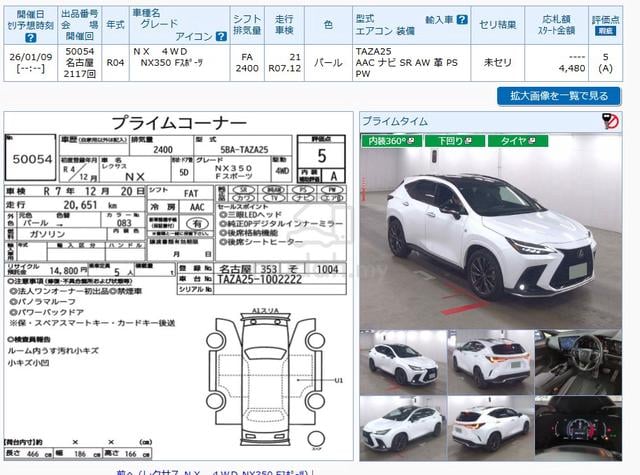Open the steering wheel interior thumbnail

click(x=578, y=362)
